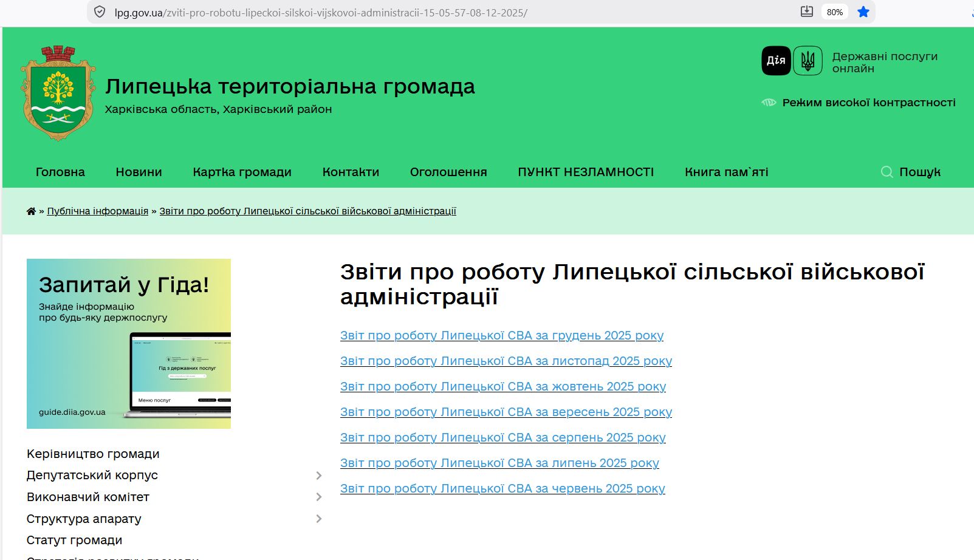Click the shield site-security icon in address bar
Viewport: 974px width, 560px height.
(x=100, y=12)
